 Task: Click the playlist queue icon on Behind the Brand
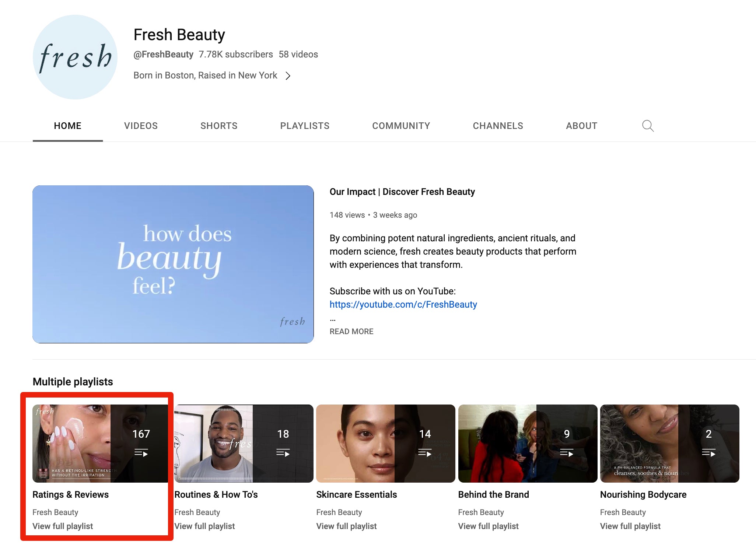565,452
